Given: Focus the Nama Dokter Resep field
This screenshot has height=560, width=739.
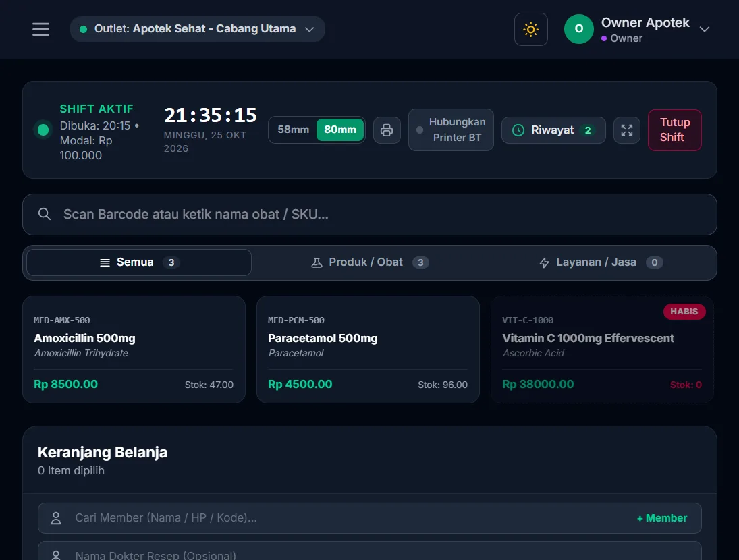Looking at the screenshot, I should pyautogui.click(x=370, y=552).
